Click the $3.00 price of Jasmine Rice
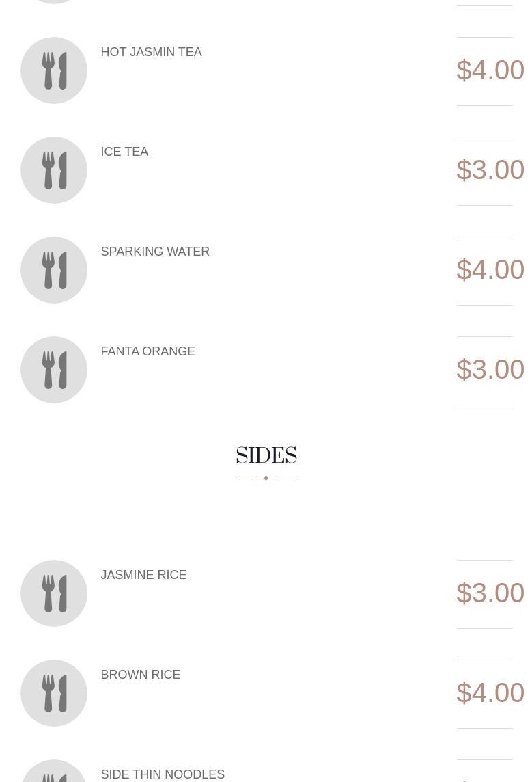Image resolution: width=532 pixels, height=782 pixels. tap(490, 593)
